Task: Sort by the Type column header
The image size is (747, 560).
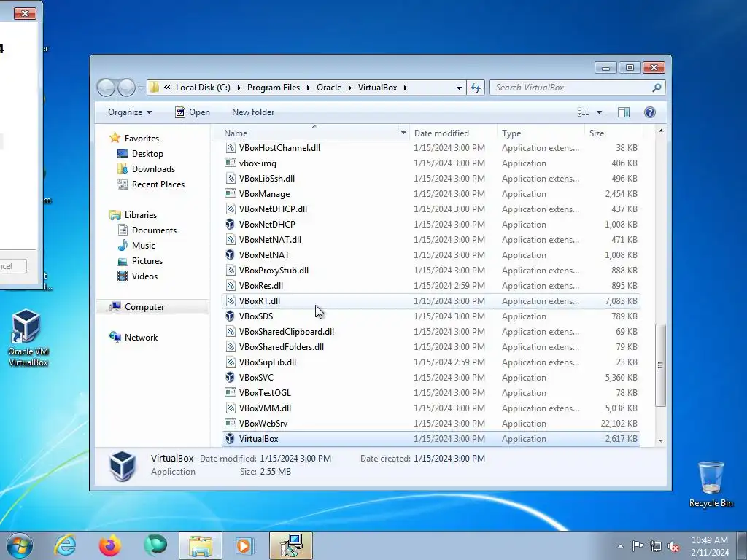Action: tap(541, 133)
